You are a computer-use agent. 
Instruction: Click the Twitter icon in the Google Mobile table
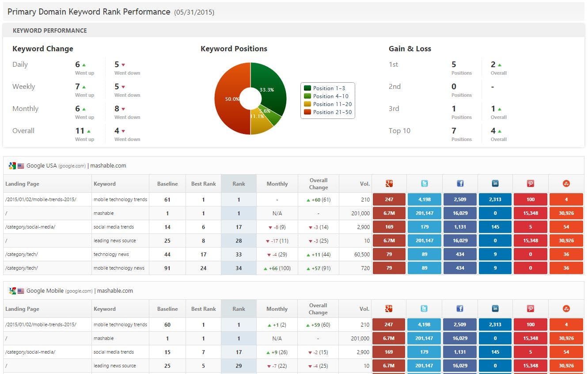(425, 308)
